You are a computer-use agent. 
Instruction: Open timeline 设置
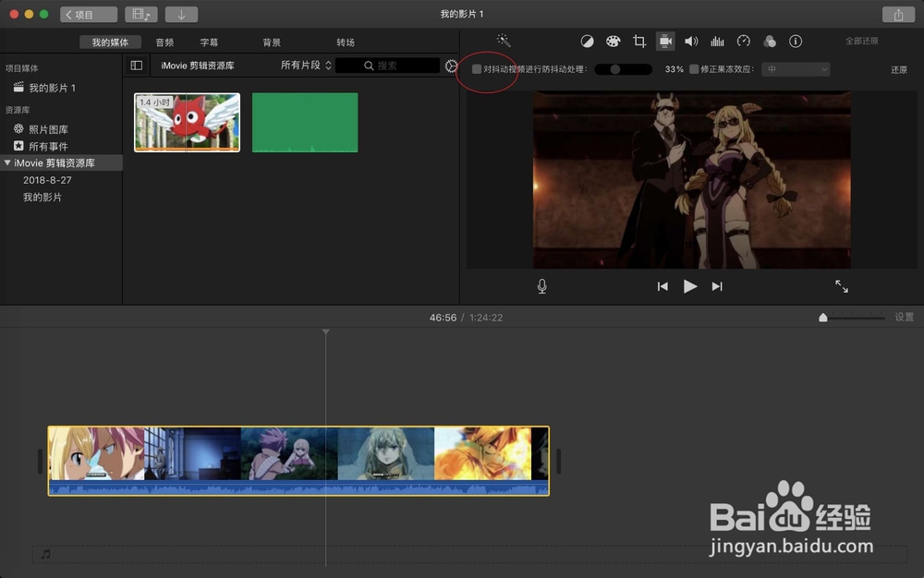[904, 318]
